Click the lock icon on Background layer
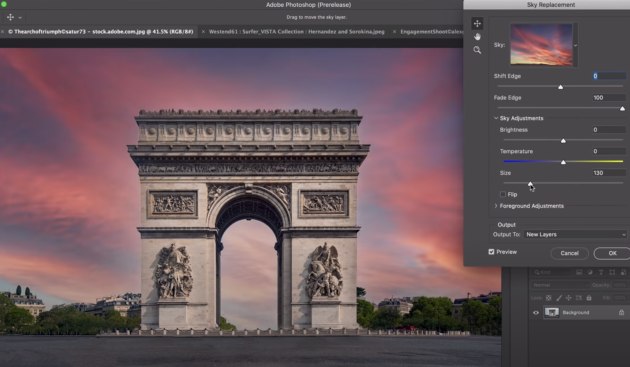The width and height of the screenshot is (630, 367). point(621,312)
